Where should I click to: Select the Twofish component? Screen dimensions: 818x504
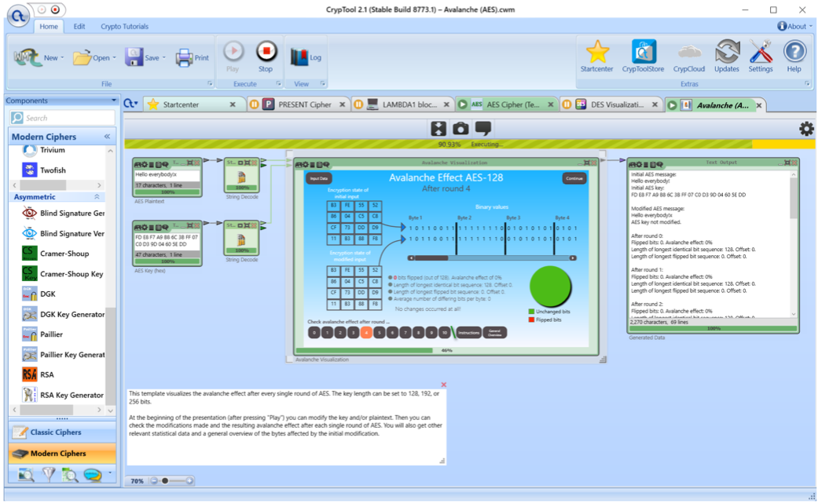pyautogui.click(x=45, y=170)
